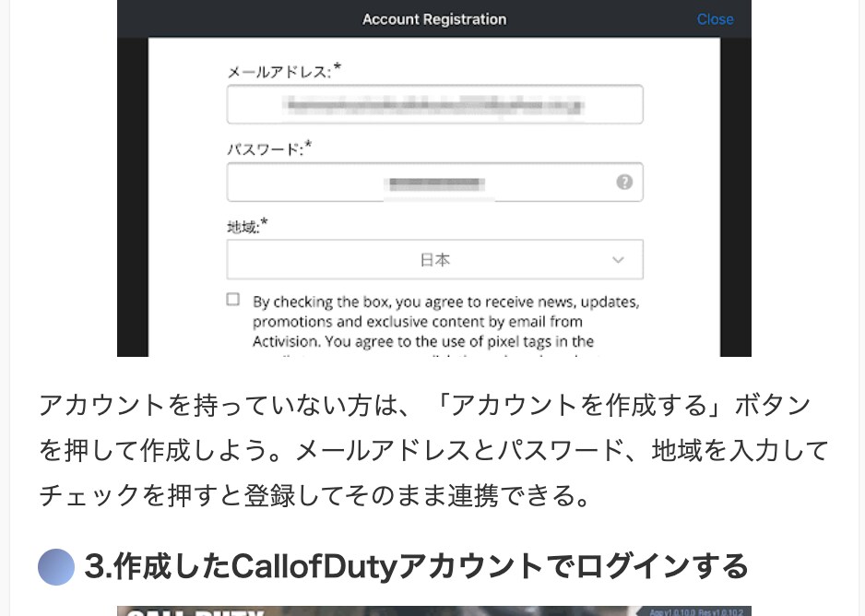Click the account registration screenshot image

point(434,178)
